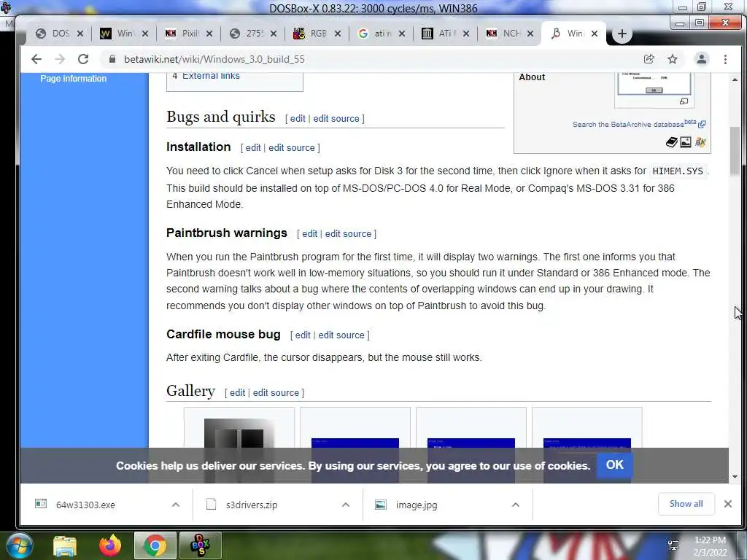Open the 64w31303.exe download
This screenshot has height=560, width=747.
point(85,505)
